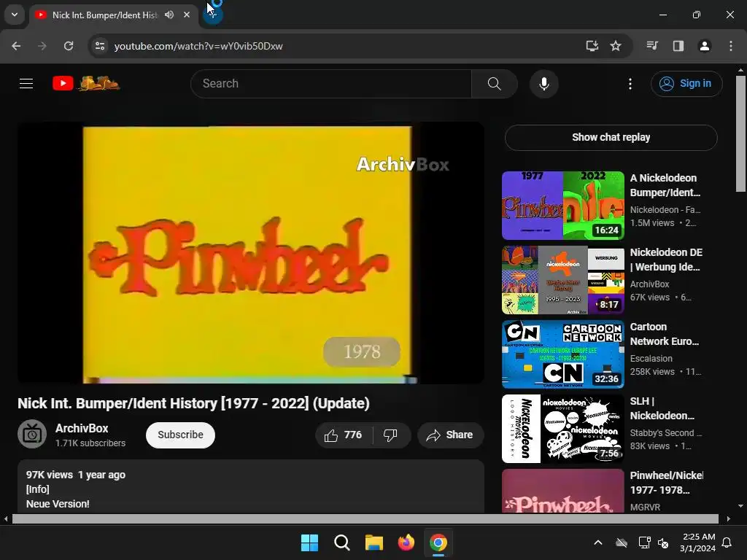Open Chrome three-dot customize menu

pyautogui.click(x=731, y=46)
